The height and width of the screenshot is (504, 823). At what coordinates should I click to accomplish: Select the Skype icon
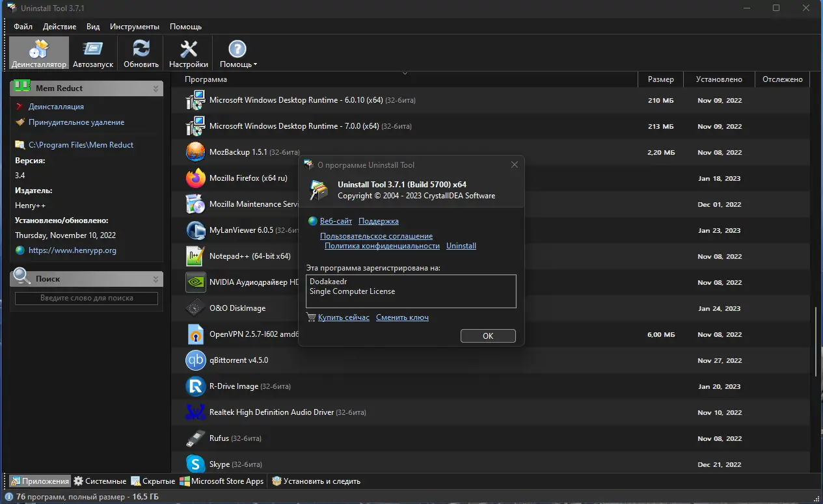tap(196, 464)
